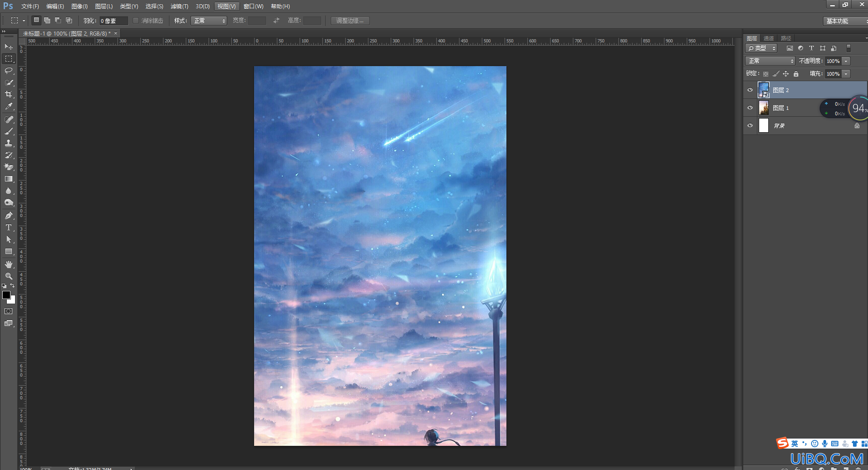Screen dimensions: 868x470
Task: Toggle lock transparent pixels
Action: click(x=766, y=74)
